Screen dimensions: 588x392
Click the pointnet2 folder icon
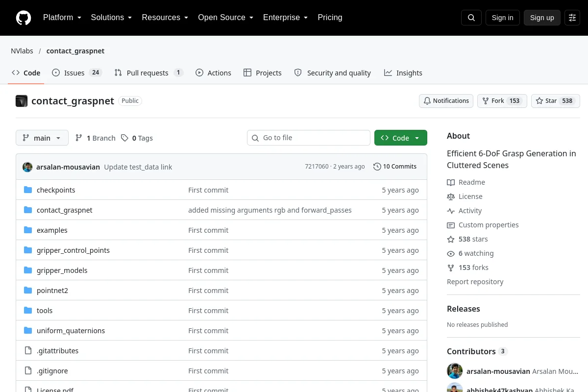point(28,291)
